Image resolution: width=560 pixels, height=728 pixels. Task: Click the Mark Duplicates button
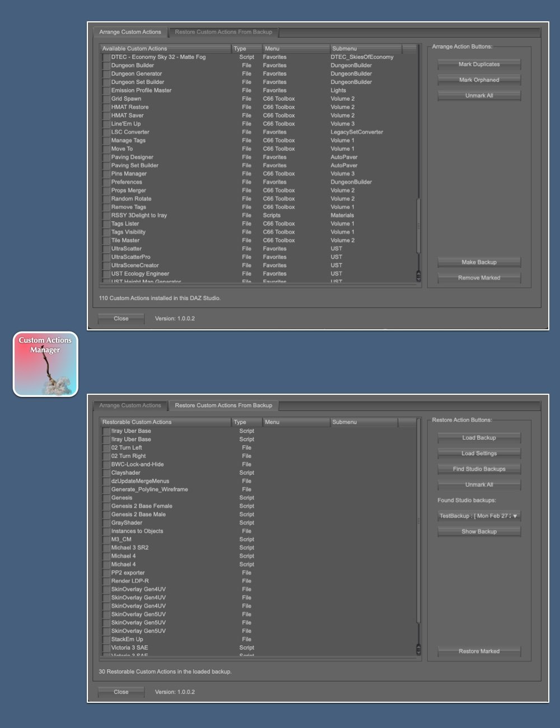[x=479, y=64]
